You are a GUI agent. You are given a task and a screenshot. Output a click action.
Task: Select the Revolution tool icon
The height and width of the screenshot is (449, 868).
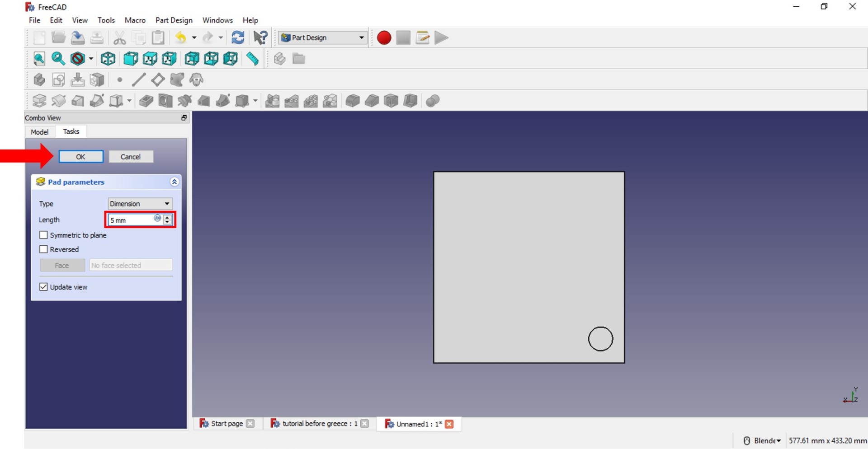pos(59,100)
